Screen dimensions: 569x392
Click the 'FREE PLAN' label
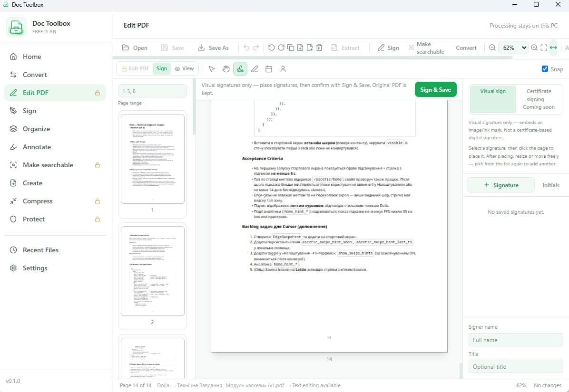click(x=44, y=31)
